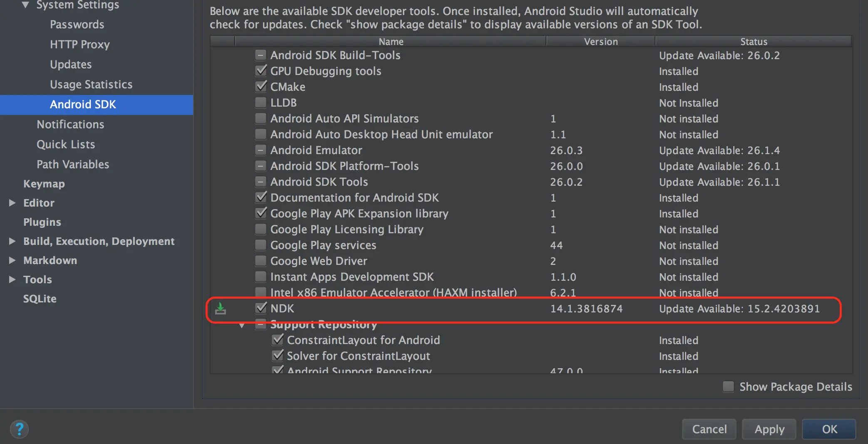Check Google Play Licensing Library
The height and width of the screenshot is (444, 868).
(x=261, y=229)
